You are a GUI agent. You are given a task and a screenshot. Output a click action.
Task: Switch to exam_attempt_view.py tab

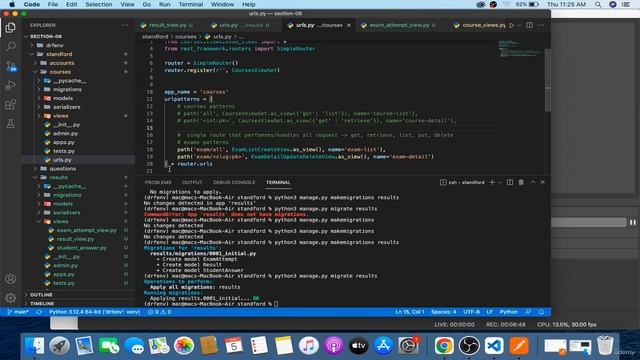399,25
